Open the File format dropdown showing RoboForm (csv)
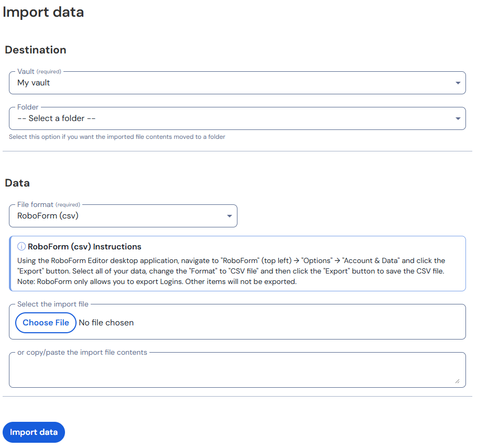Screen dimensions: 477x448 123,216
